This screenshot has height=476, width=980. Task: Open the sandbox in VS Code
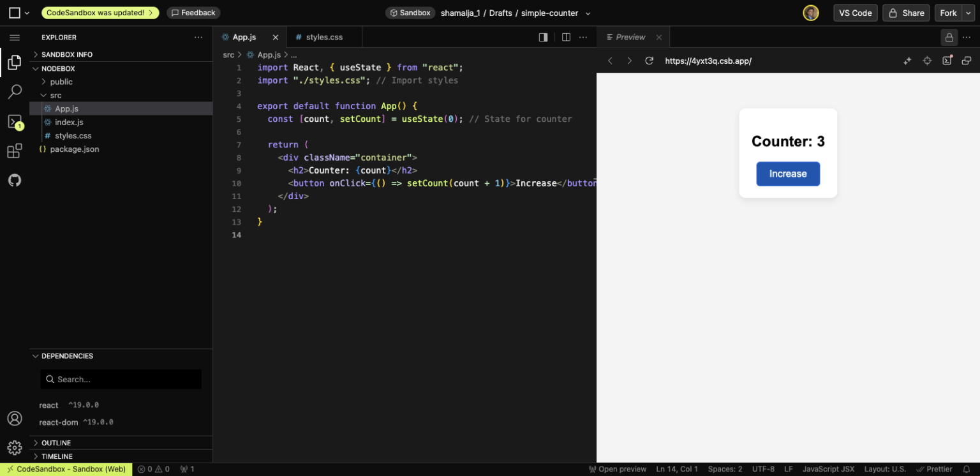855,12
